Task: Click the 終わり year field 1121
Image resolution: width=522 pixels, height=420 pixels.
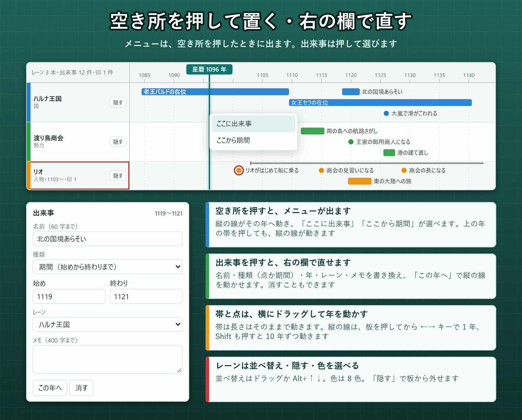Action: pyautogui.click(x=146, y=296)
